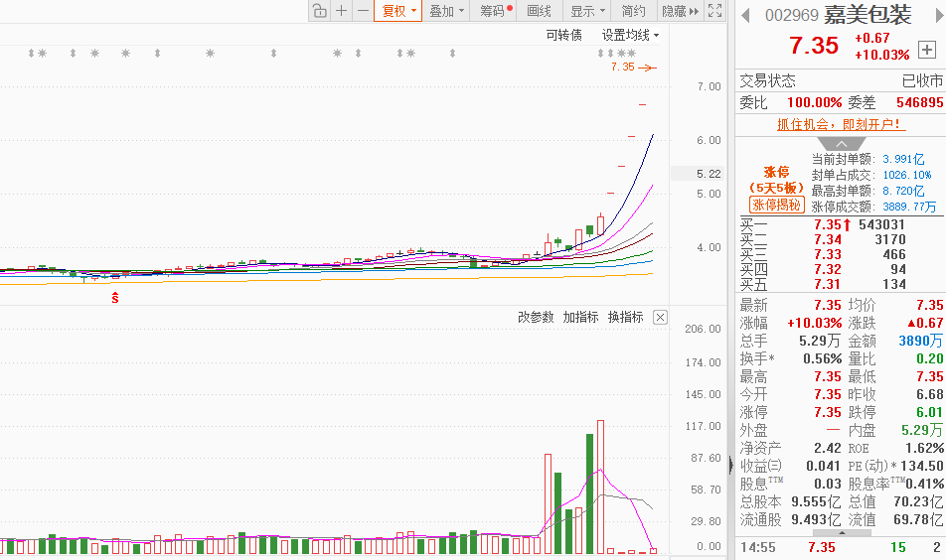Click the PE(动) 134.50 value
946x560 pixels.
[x=922, y=466]
